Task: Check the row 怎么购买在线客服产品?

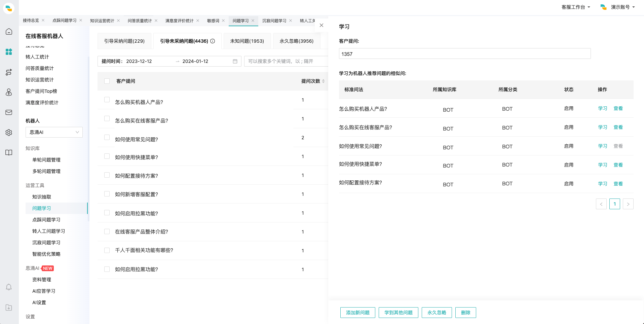Action: point(107,118)
